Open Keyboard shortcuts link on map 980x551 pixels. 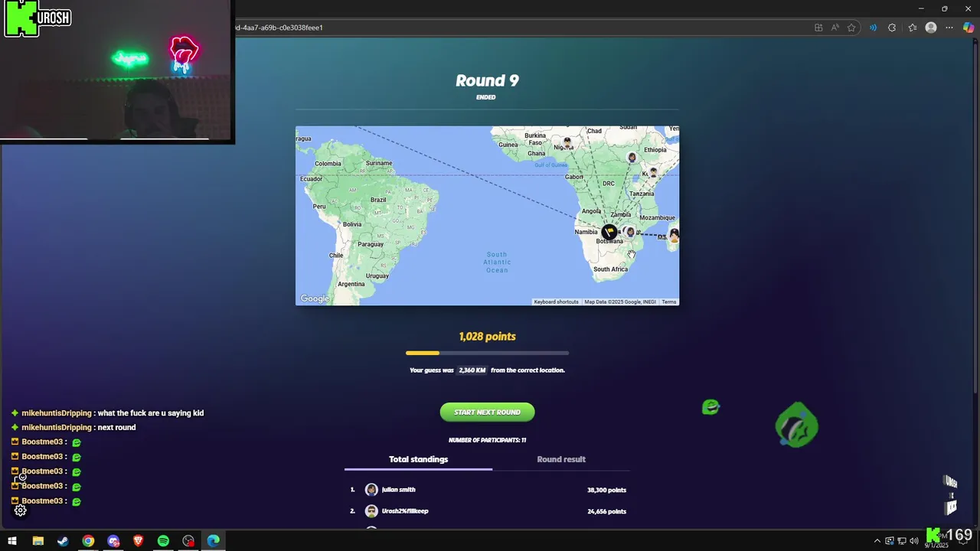[x=556, y=302]
